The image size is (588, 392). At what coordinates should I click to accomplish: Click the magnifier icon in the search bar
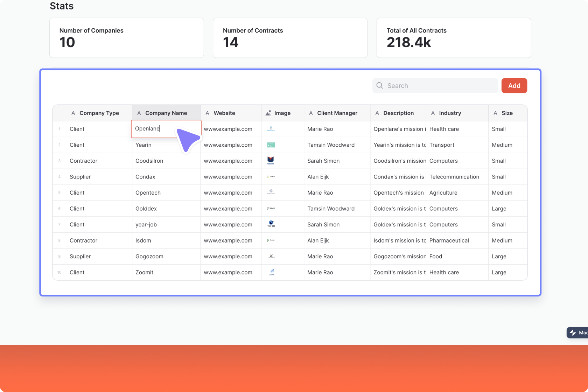(379, 85)
